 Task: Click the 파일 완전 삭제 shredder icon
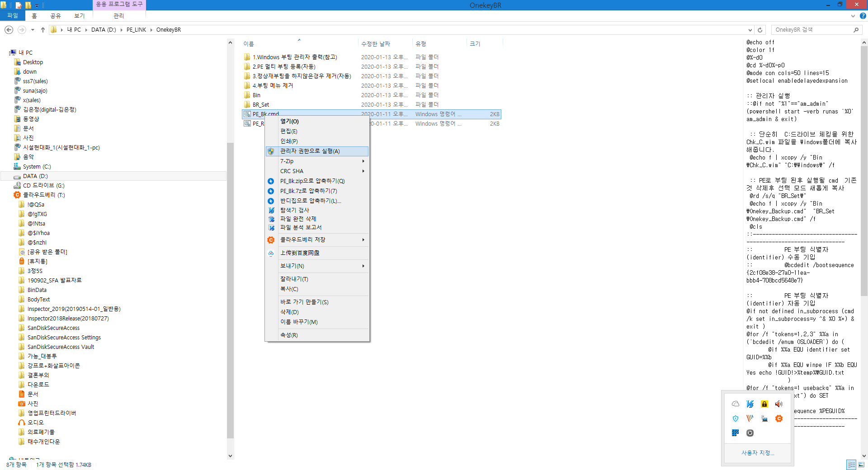point(271,219)
